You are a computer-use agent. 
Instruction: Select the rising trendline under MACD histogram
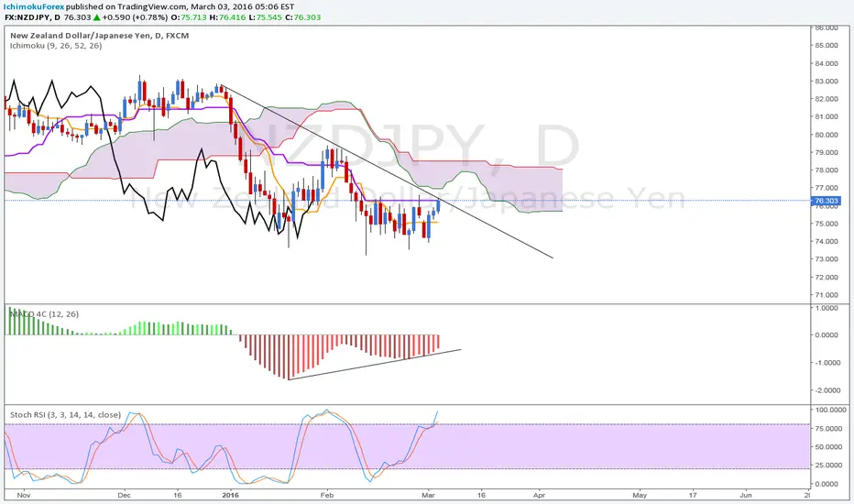[x=375, y=364]
